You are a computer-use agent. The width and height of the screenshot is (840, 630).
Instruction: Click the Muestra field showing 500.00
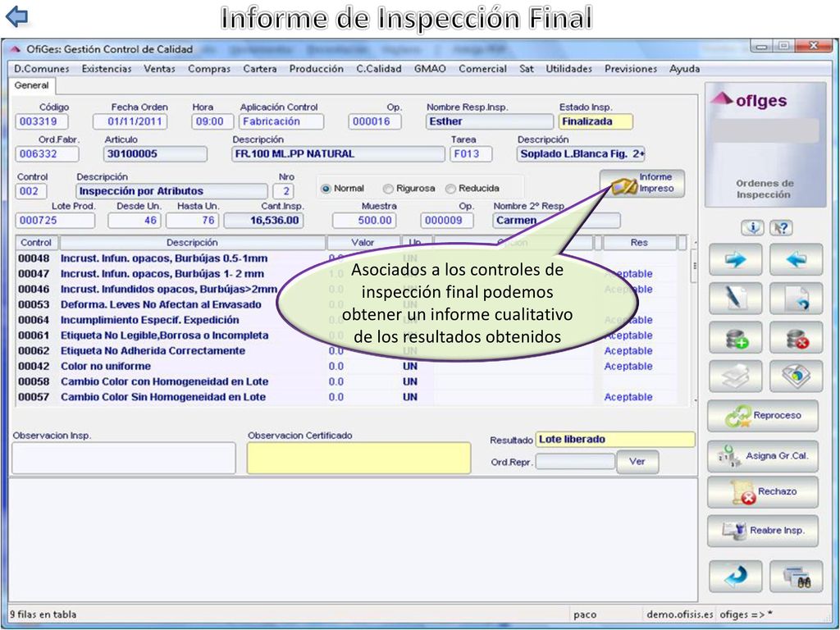tap(364, 220)
